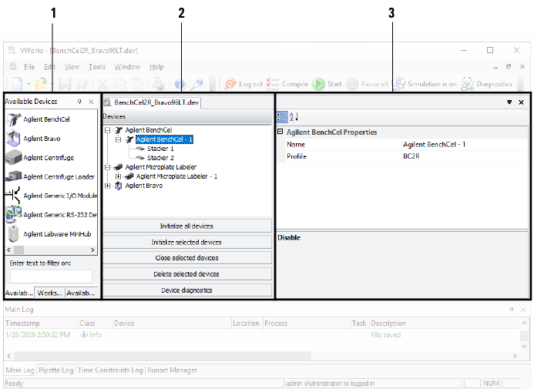This screenshot has width=534, height=392.
Task: Switch to the Time Constraints Log tab
Action: (x=110, y=370)
